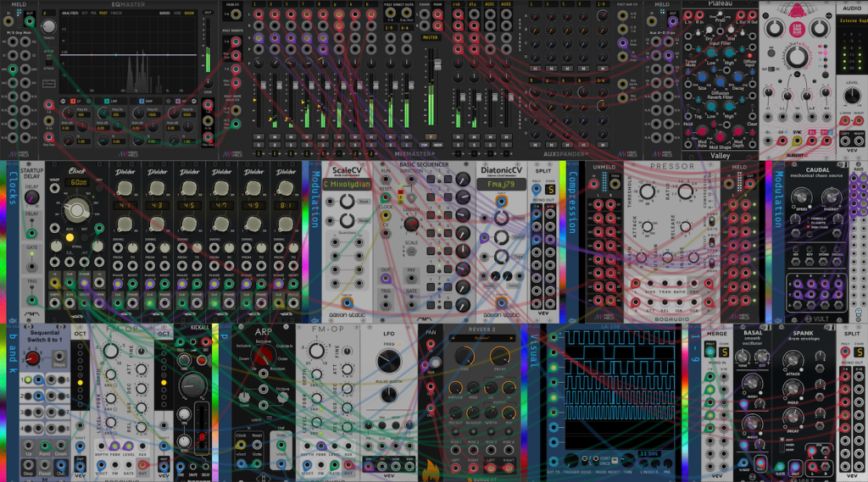Open the EQMaster track selector display 'p'

tap(48, 14)
